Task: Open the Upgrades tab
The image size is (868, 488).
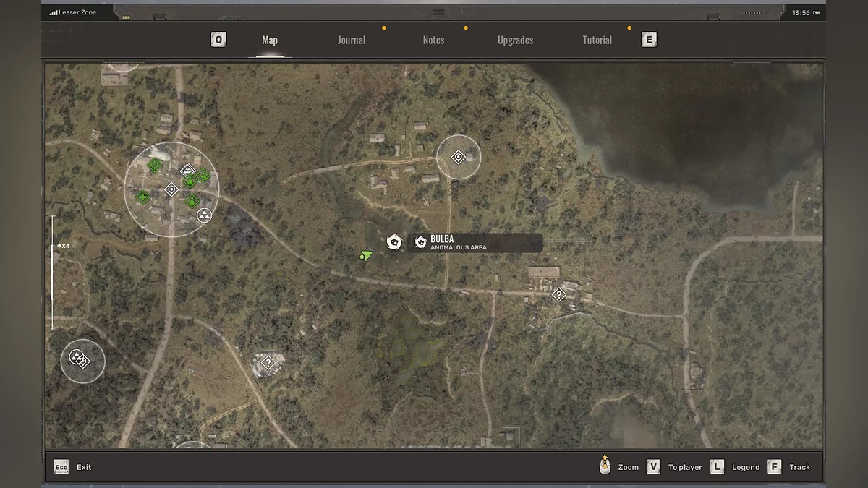Action: pos(515,40)
